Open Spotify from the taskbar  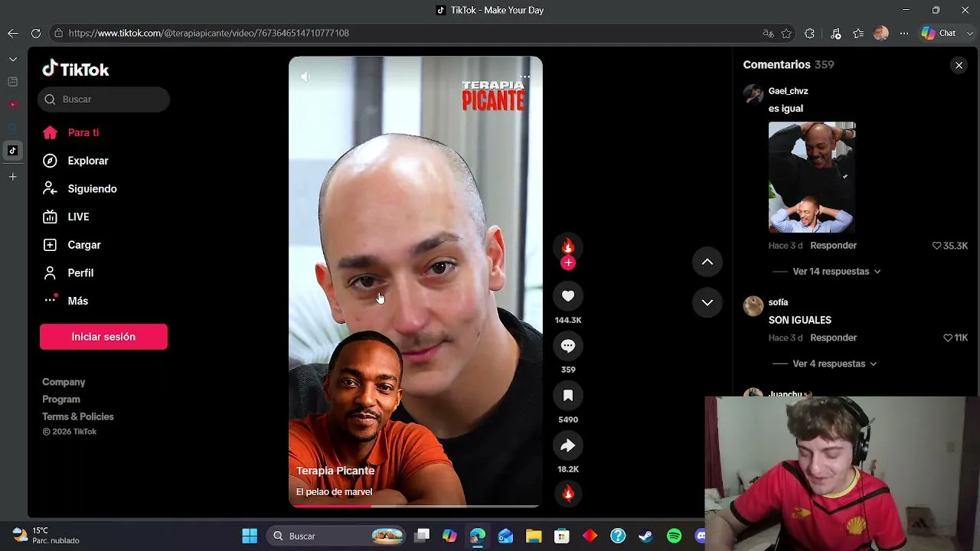[x=674, y=536]
